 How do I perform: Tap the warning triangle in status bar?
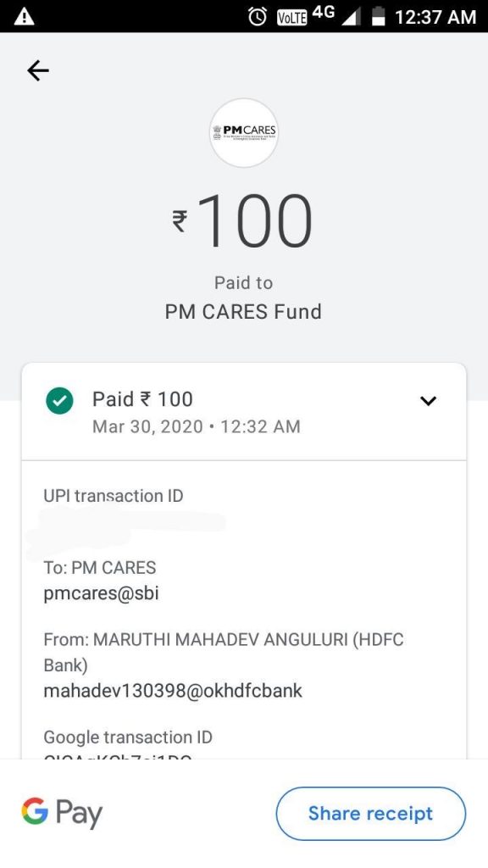24,17
